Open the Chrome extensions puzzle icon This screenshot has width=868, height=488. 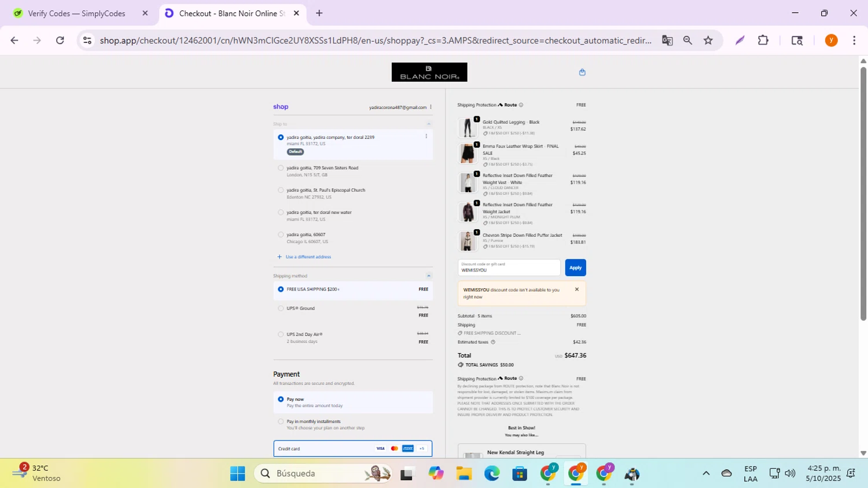click(763, 41)
